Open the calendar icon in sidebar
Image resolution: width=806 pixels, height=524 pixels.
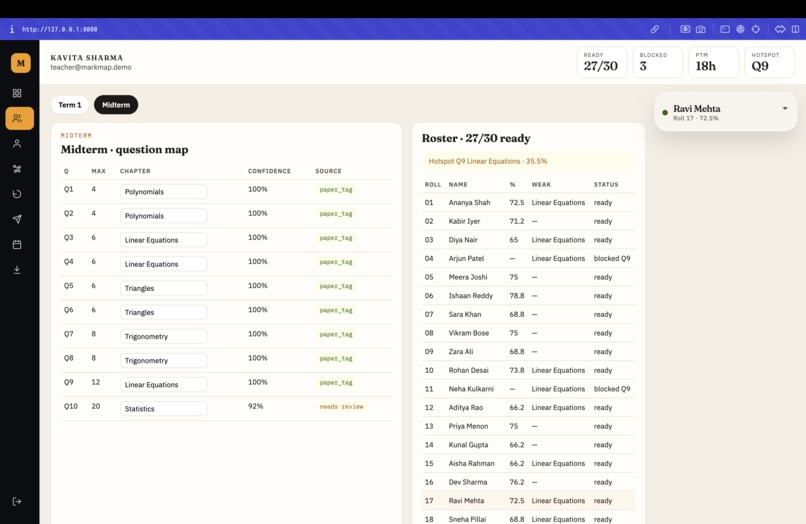pos(17,244)
